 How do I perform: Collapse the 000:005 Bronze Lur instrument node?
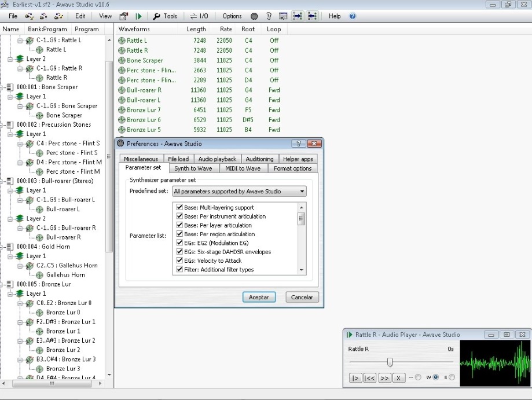3,285
